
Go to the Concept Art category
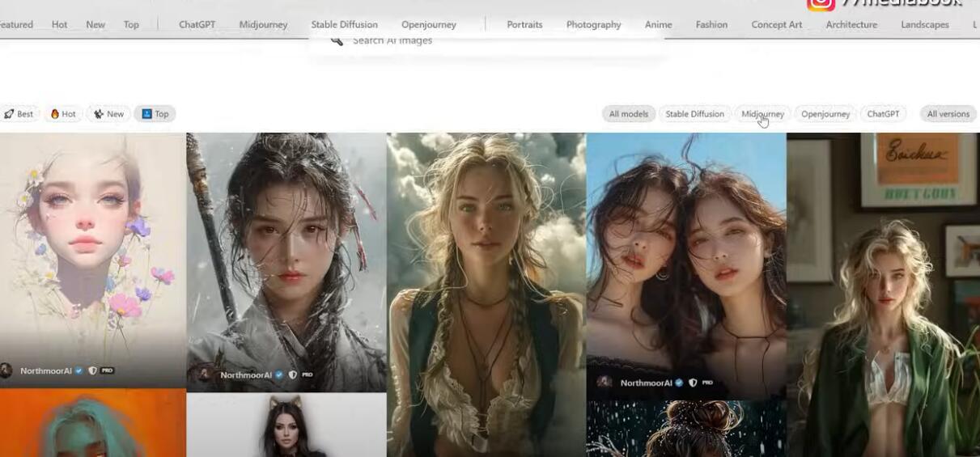tap(777, 25)
